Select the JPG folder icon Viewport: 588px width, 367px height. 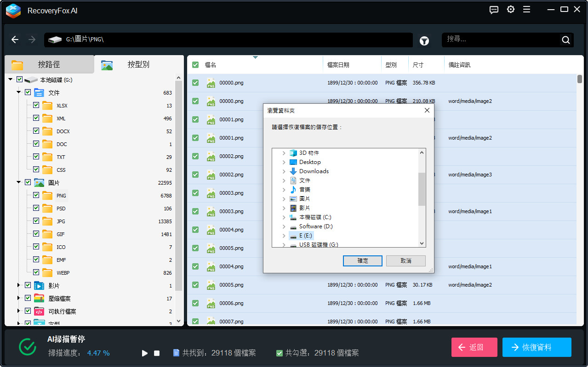pos(47,221)
